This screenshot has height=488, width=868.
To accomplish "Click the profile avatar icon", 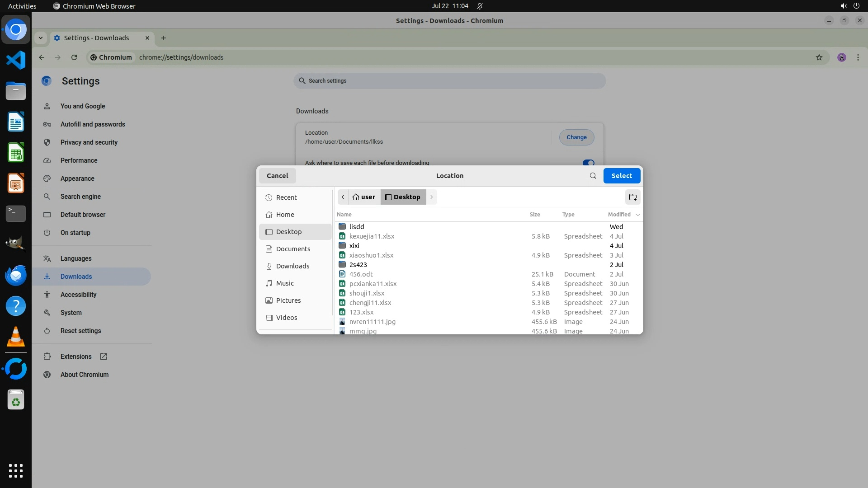I will (841, 57).
